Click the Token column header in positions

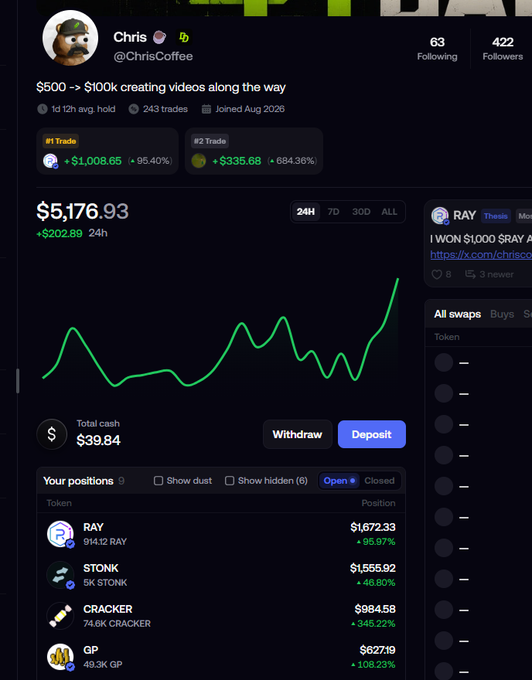59,503
